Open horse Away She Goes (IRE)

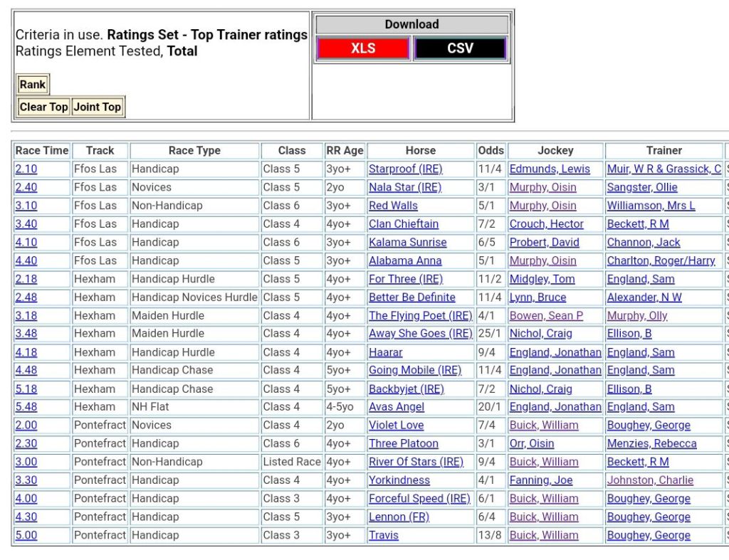tap(420, 334)
